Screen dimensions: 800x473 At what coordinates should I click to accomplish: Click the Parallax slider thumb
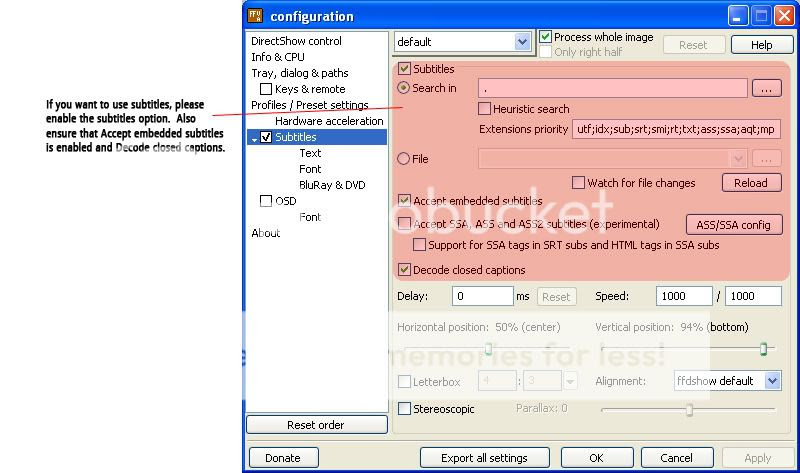click(x=689, y=410)
